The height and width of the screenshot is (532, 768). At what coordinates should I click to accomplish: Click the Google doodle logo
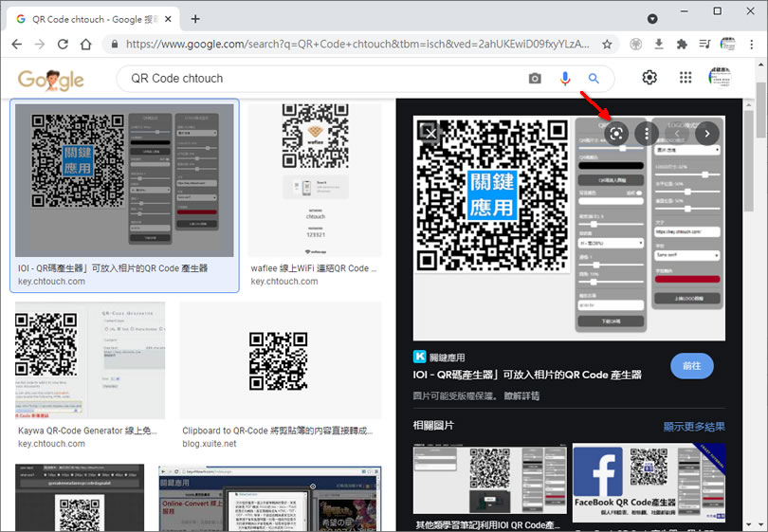pyautogui.click(x=51, y=80)
